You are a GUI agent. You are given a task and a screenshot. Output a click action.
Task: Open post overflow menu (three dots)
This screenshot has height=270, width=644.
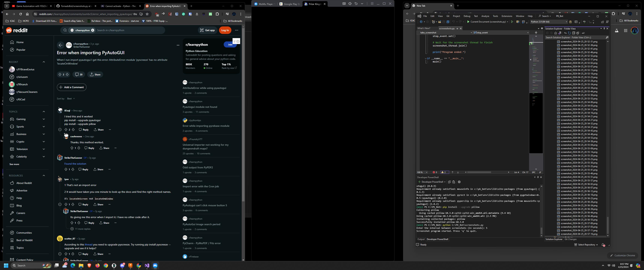coord(178,45)
